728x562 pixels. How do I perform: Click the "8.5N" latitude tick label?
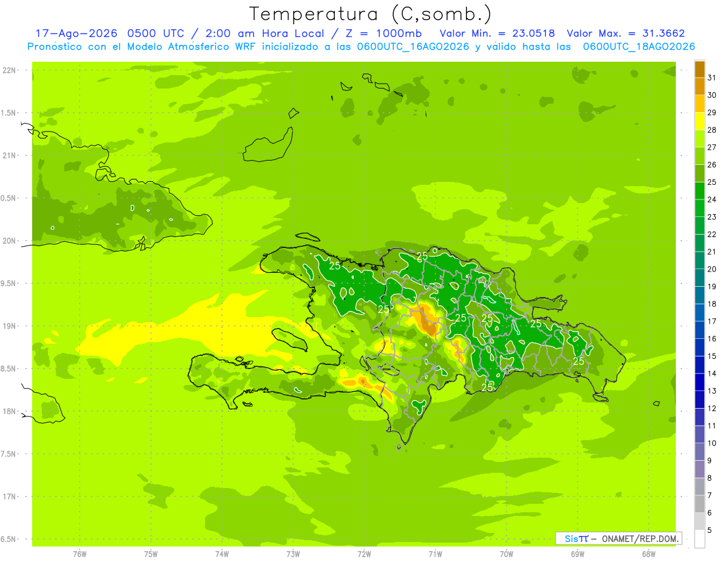[x=9, y=369]
